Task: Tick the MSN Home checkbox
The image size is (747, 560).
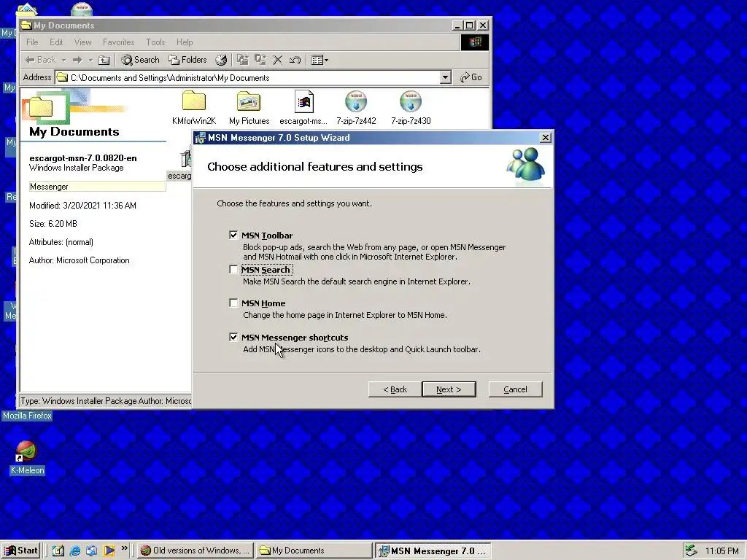Action: coord(233,303)
